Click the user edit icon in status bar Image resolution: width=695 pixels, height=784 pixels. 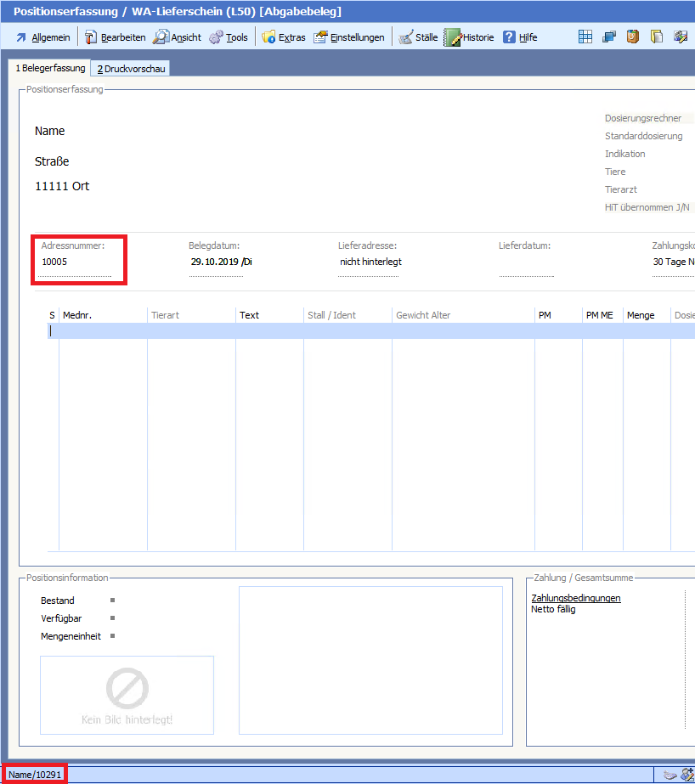point(687,774)
